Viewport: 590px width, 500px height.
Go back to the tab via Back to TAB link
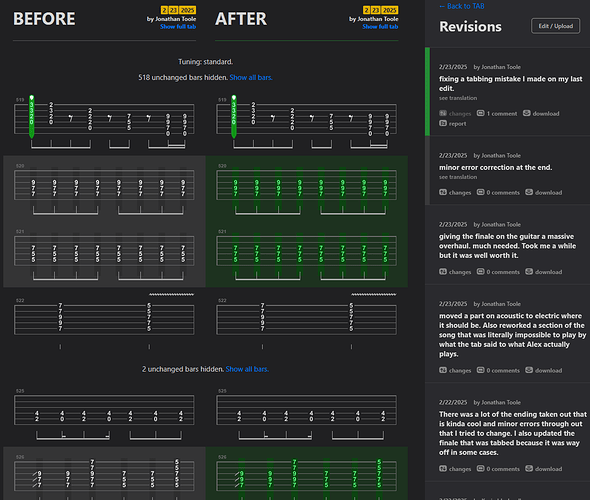pos(462,6)
